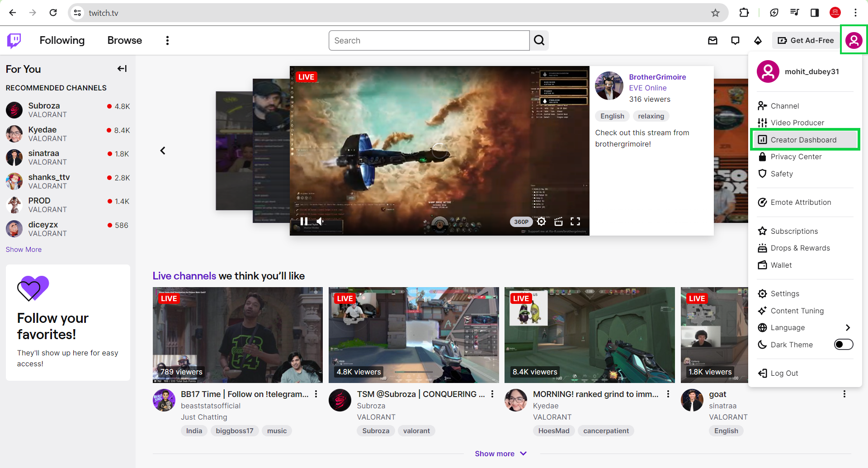The width and height of the screenshot is (868, 468).
Task: Click the search magnifier button
Action: 539,41
